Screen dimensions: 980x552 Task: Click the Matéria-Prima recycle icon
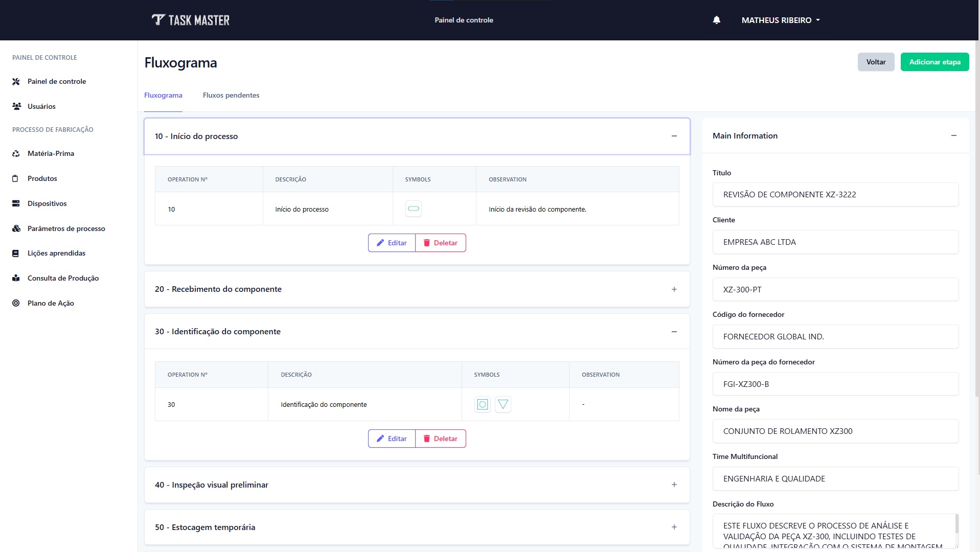pos(16,153)
